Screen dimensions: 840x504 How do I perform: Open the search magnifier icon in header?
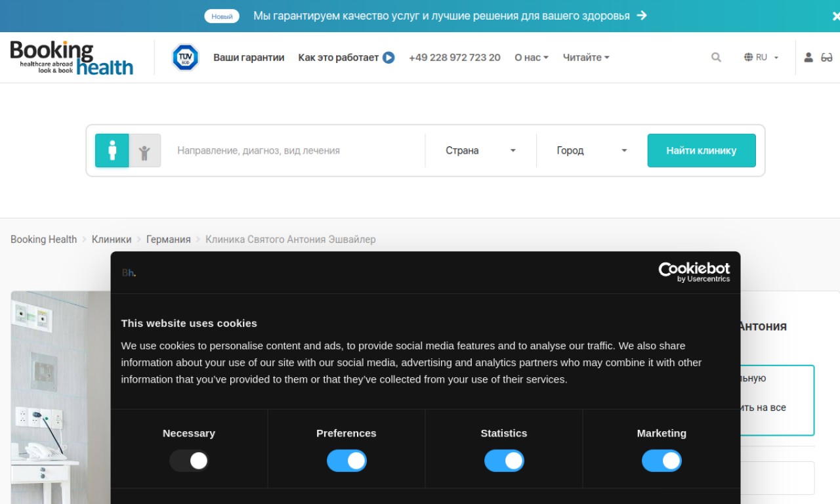(x=716, y=58)
